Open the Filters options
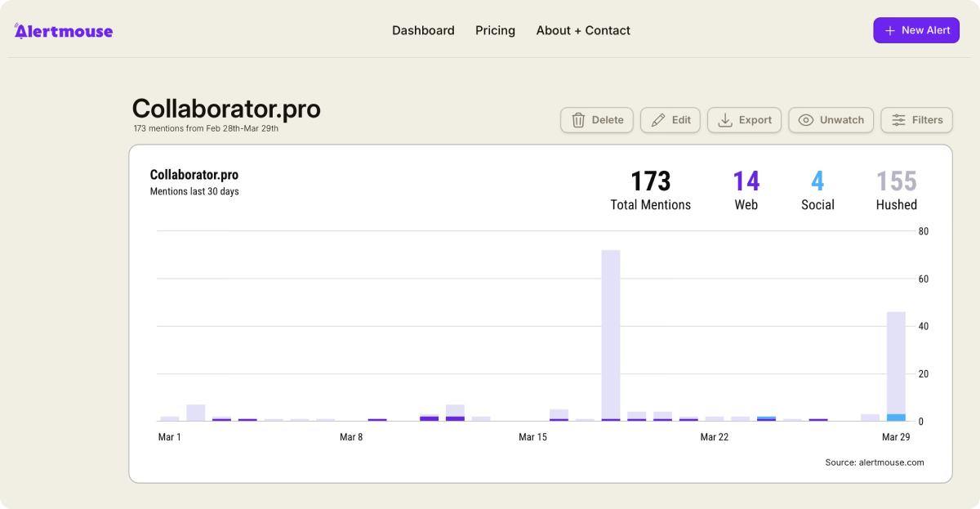Screen dimensions: 980x509 point(916,120)
